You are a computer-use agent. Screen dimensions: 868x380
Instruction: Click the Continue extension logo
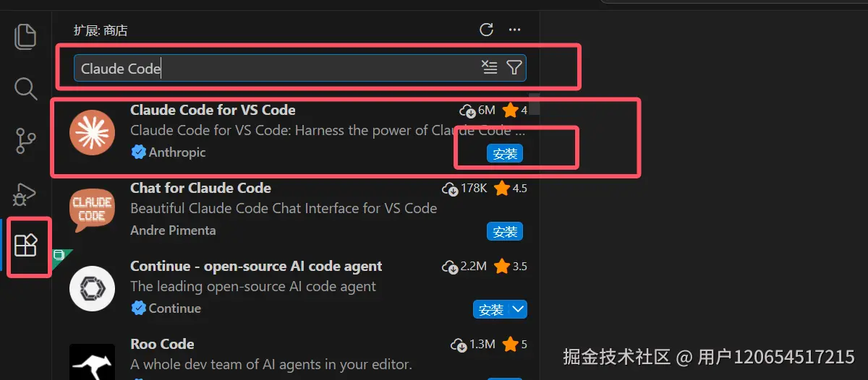click(x=92, y=288)
